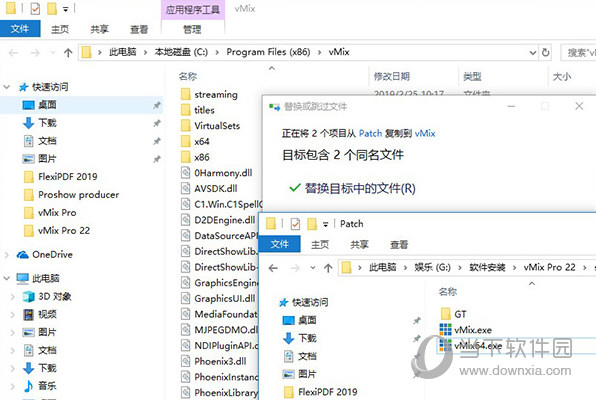Open the streaming folder
This screenshot has width=596, height=400.
(216, 94)
